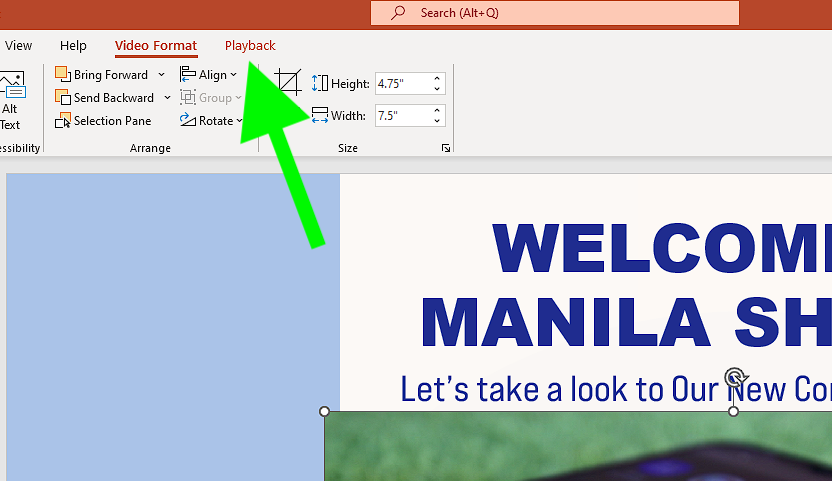The width and height of the screenshot is (832, 481).
Task: Click the Search box
Action: tap(554, 13)
